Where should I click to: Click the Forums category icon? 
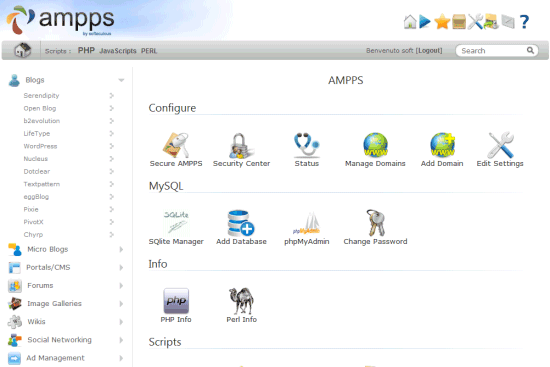[x=15, y=286]
